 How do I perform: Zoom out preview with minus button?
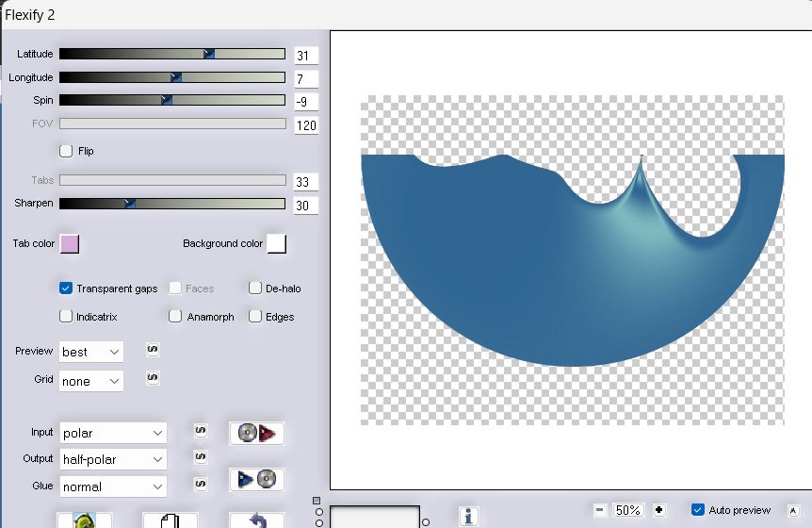click(x=600, y=510)
